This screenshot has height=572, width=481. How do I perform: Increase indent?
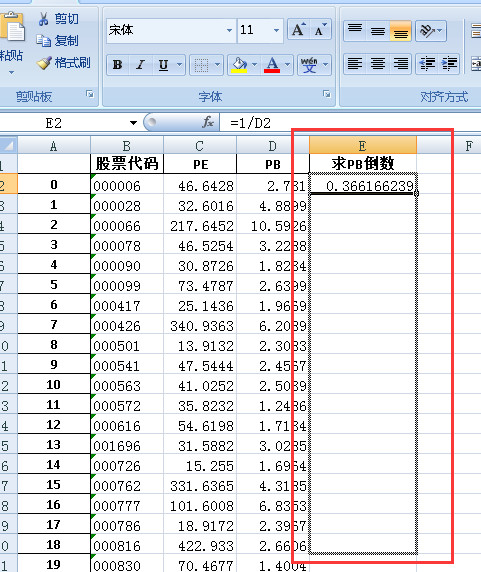[449, 64]
